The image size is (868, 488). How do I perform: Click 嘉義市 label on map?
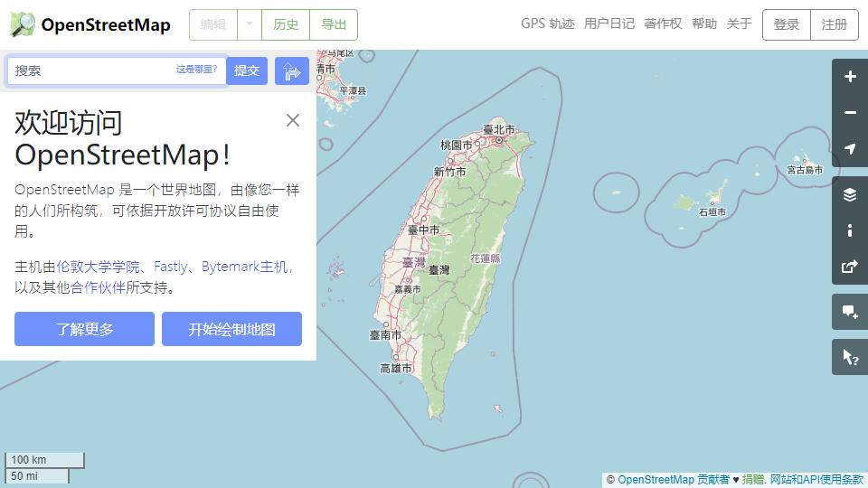point(408,289)
